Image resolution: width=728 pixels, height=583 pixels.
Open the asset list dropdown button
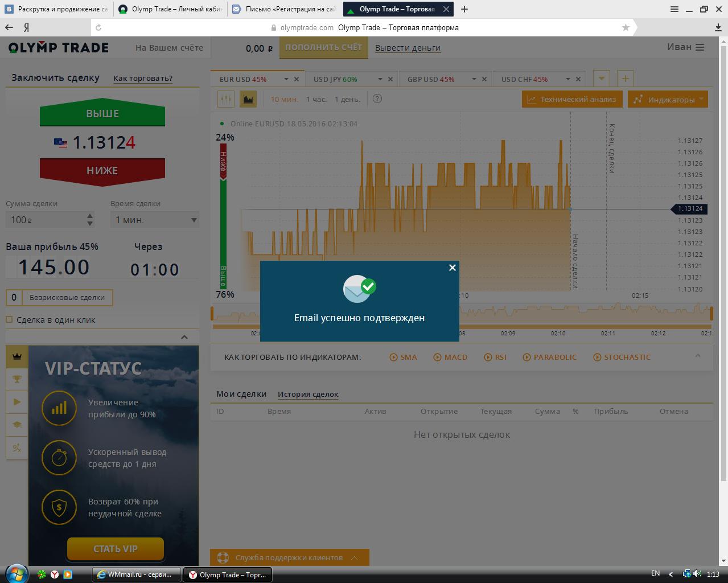point(602,79)
